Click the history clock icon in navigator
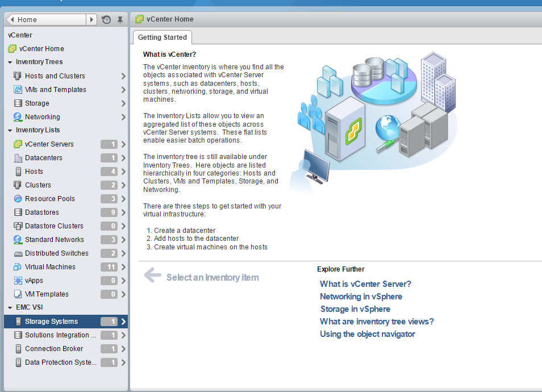This screenshot has height=392, width=542. pos(106,20)
